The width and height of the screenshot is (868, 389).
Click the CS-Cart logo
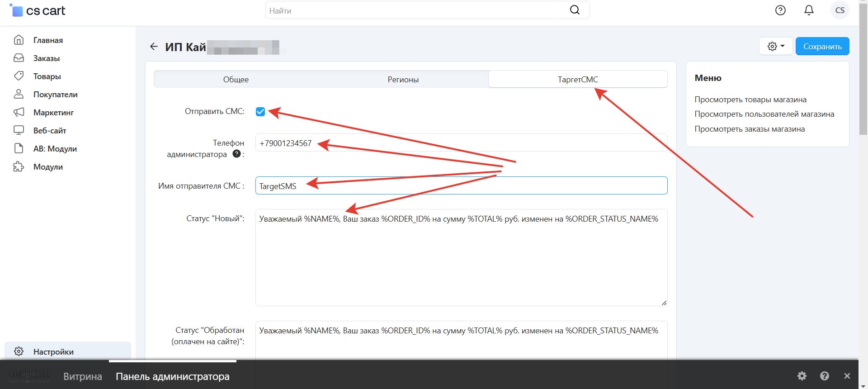38,10
